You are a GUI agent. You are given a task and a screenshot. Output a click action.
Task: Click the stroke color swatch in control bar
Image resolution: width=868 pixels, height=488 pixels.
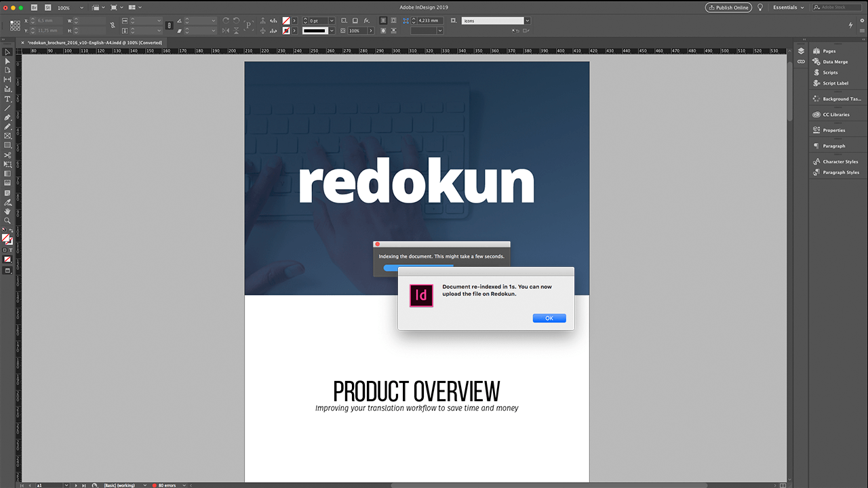287,30
